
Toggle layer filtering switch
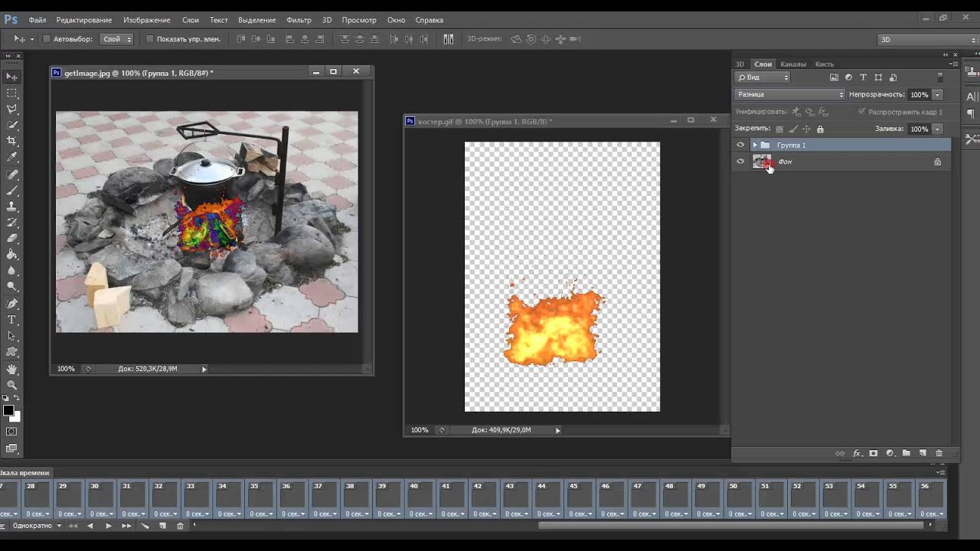(940, 77)
